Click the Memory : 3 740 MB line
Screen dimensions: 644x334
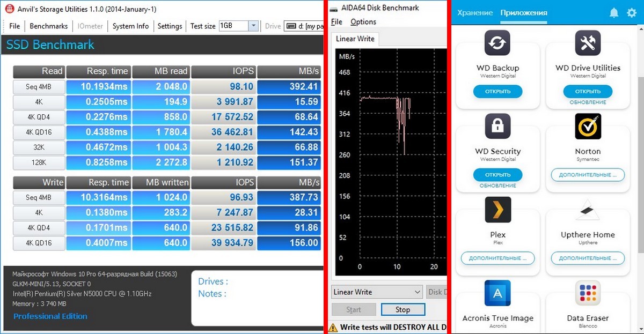(x=40, y=304)
